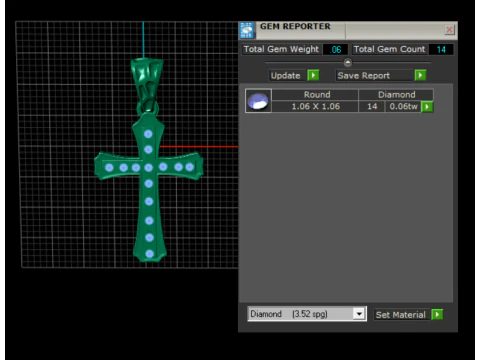Viewport: 480px width, 360px height.
Task: Click the green arrow beside 0.06tw
Action: click(427, 107)
